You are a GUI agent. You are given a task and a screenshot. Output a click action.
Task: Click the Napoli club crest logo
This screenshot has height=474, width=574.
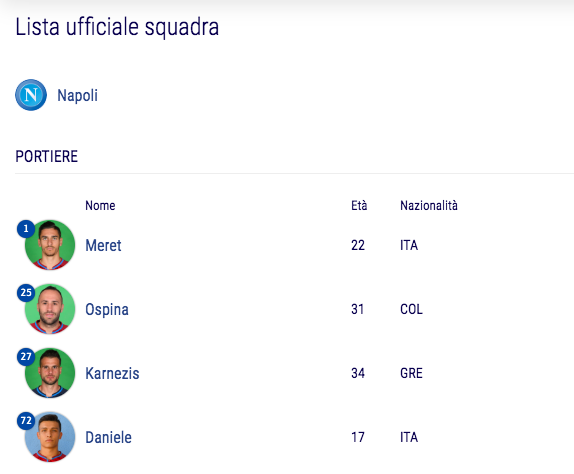31,95
